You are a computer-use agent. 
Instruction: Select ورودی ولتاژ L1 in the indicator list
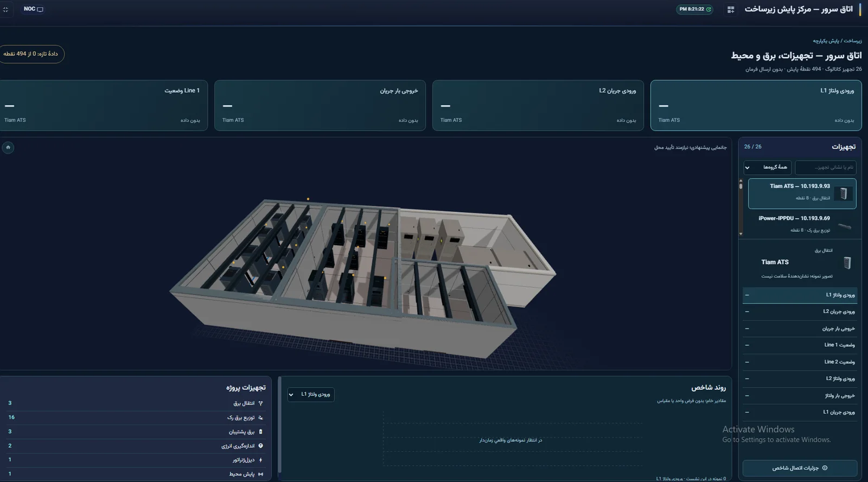coord(800,295)
